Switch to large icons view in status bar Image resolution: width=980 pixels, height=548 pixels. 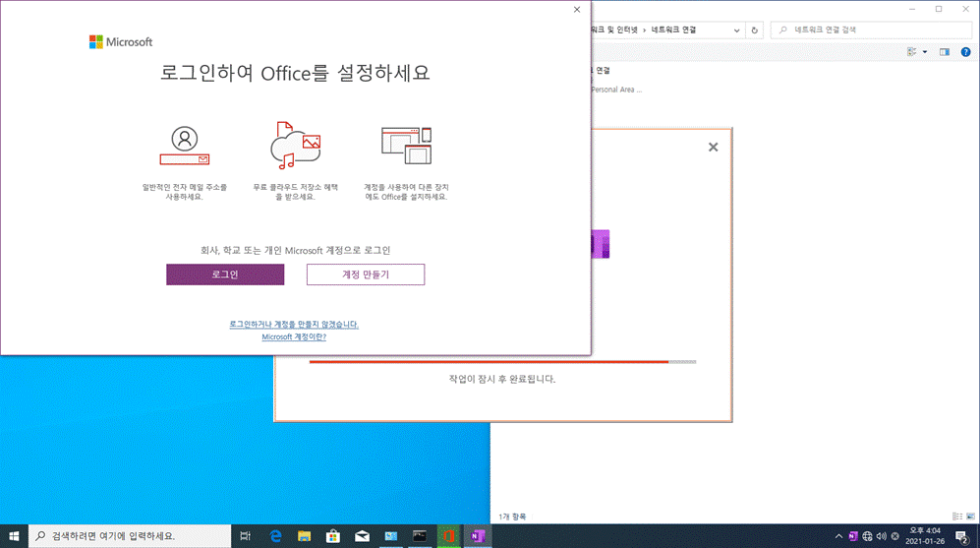tap(970, 517)
